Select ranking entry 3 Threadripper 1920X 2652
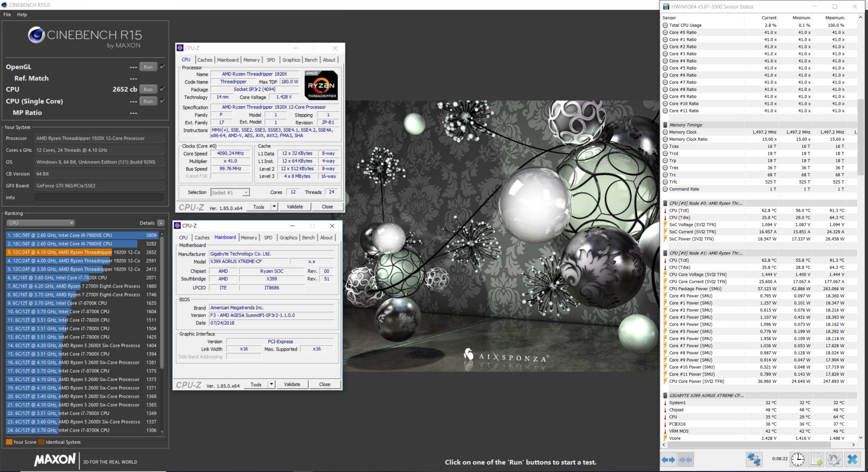868x472 pixels. [82, 252]
